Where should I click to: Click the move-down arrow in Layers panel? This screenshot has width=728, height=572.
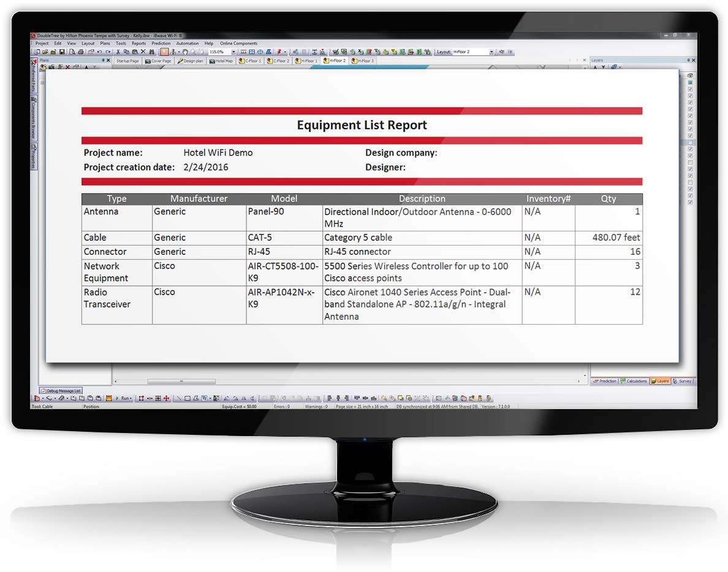point(603,67)
